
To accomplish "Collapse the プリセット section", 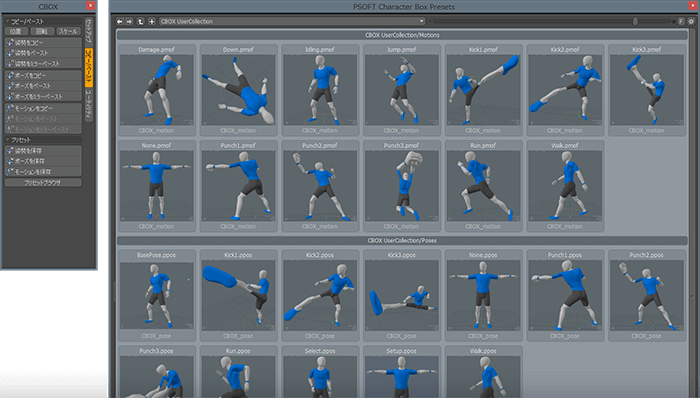I will pyautogui.click(x=43, y=140).
